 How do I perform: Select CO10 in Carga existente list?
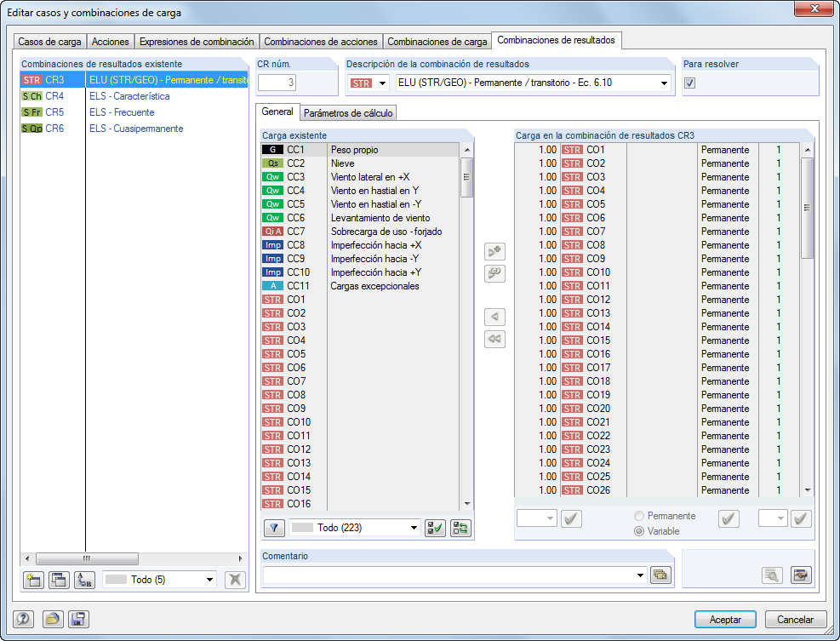(x=360, y=421)
